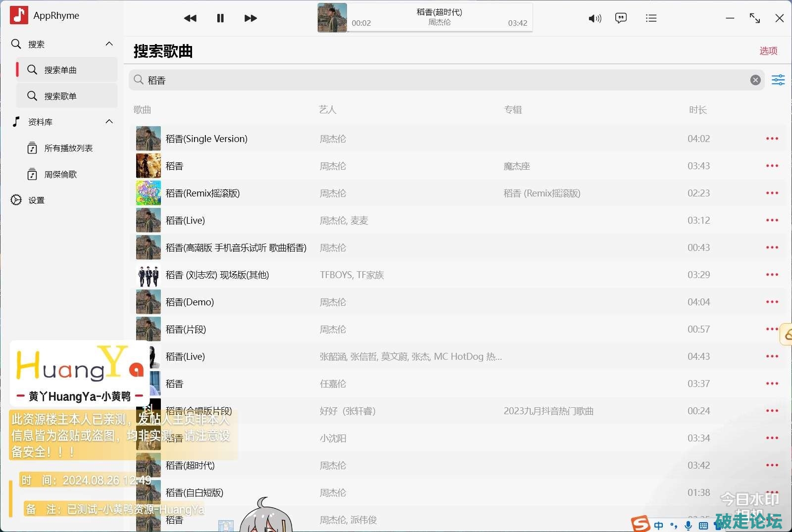792x532 pixels.
Task: Open 所有播放列表 in the library
Action: tap(68, 148)
